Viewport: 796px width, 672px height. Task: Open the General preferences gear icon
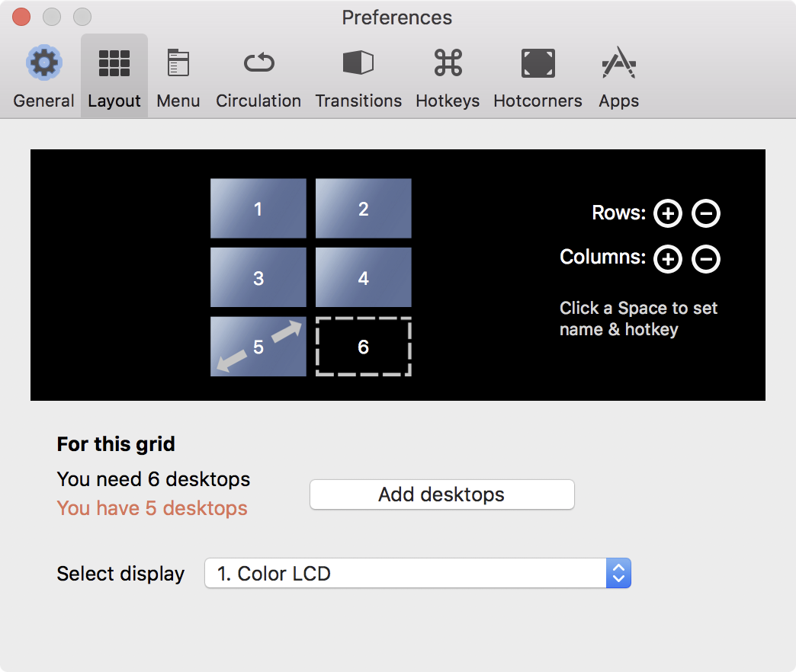[x=43, y=64]
